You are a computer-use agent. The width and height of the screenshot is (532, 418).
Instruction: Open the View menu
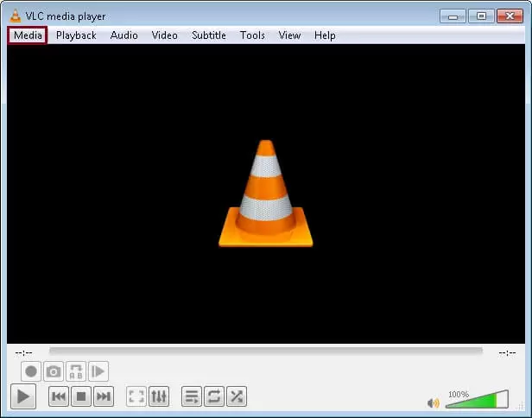tap(289, 35)
